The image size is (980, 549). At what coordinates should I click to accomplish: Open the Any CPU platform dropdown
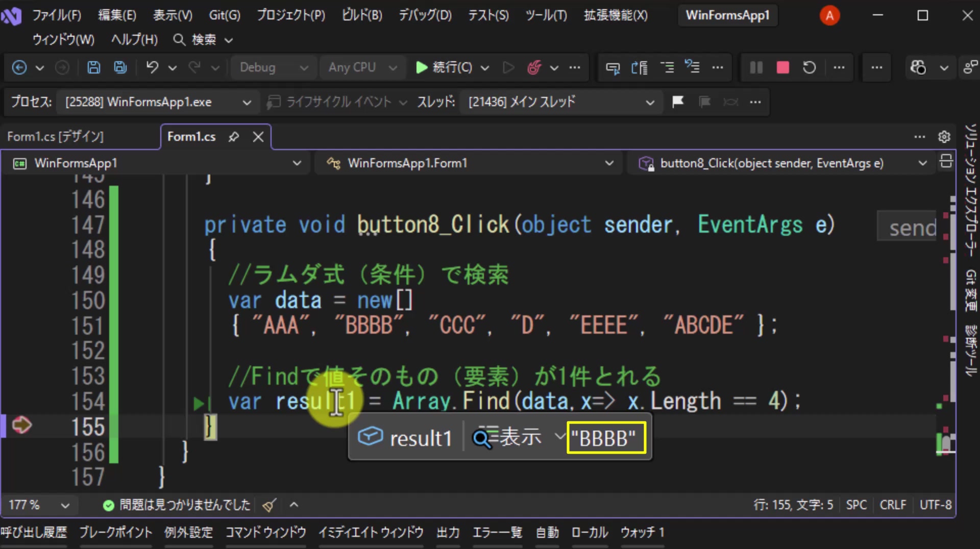(363, 67)
